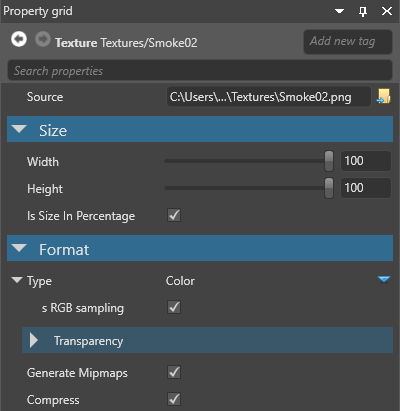Click the Source file path field

269,97
